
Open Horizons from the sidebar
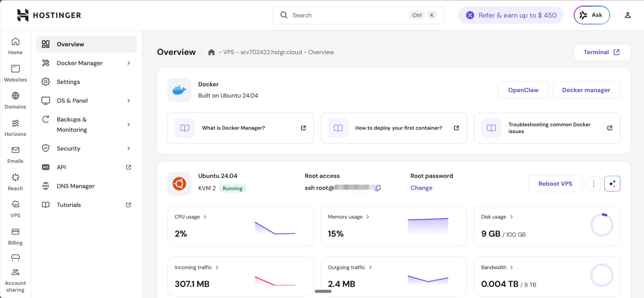(x=15, y=128)
